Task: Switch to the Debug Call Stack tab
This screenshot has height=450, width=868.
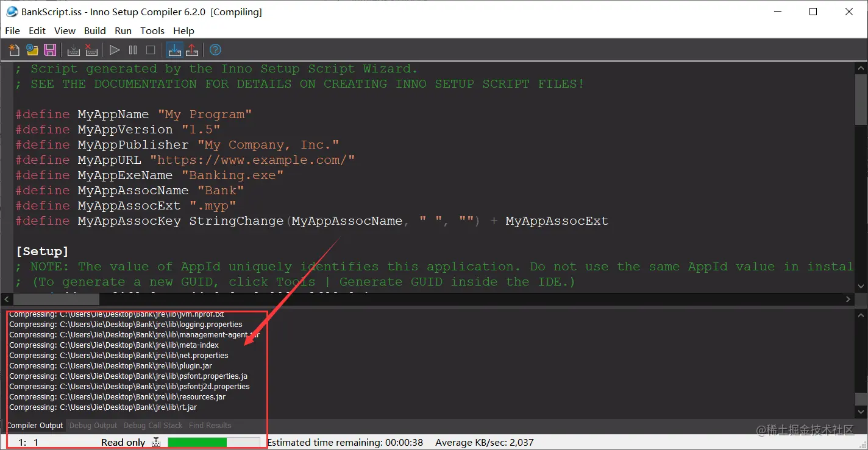Action: tap(153, 426)
